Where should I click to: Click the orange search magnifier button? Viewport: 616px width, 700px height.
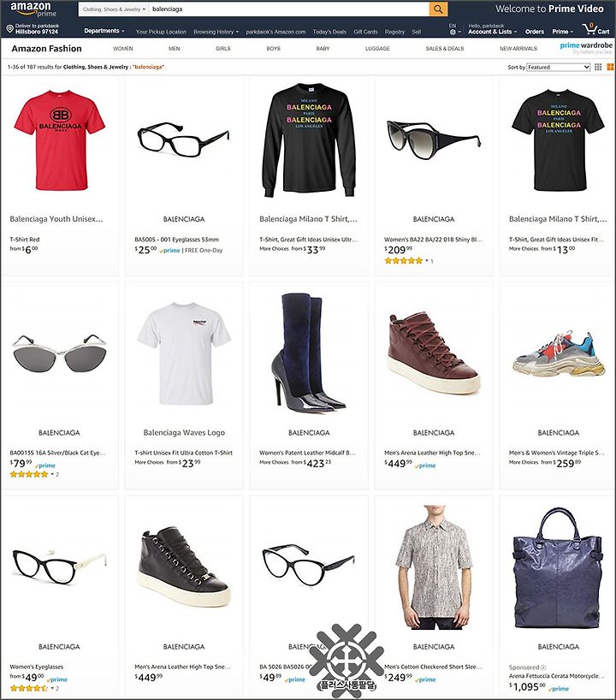(438, 9)
